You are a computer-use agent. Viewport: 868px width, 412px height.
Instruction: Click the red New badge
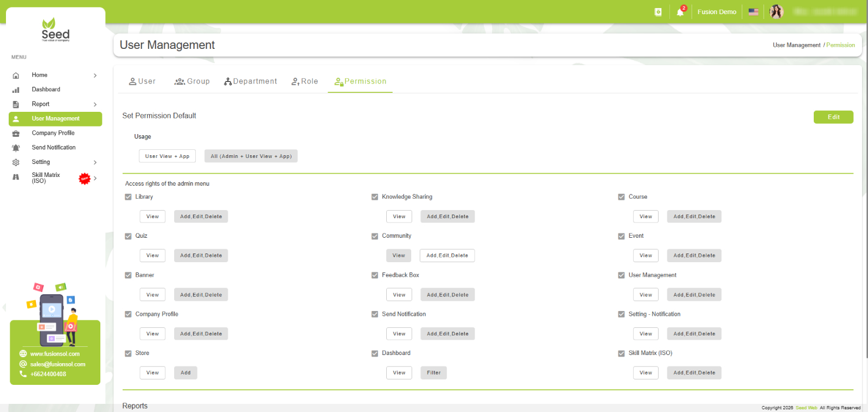(x=85, y=179)
